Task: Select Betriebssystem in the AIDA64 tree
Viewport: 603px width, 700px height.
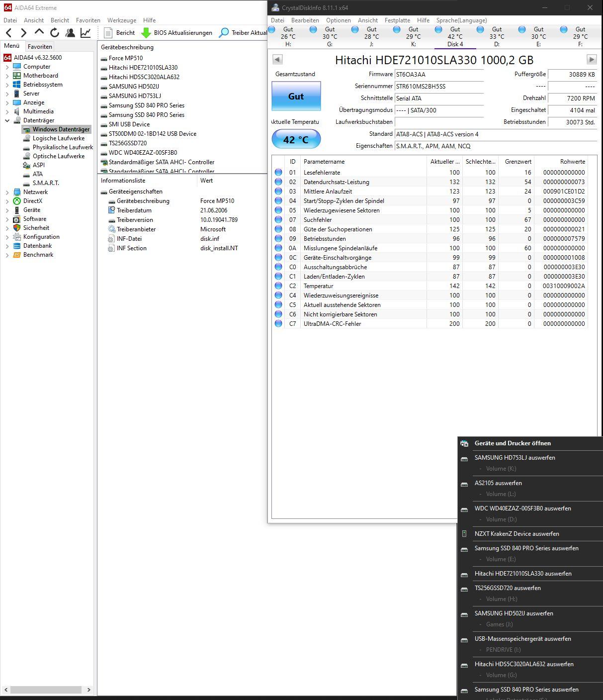Action: 43,85
